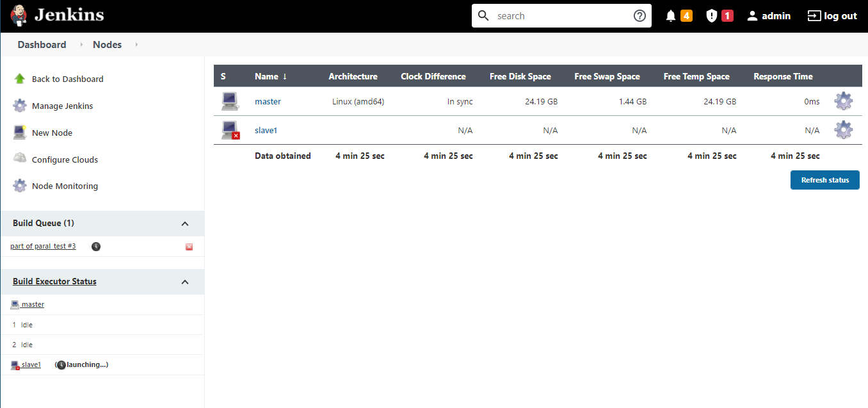Open master executor link in sidebar

coord(33,304)
